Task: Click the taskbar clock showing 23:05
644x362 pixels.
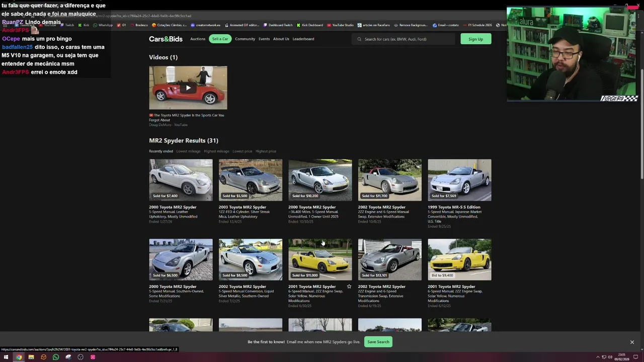Action: [x=622, y=357]
